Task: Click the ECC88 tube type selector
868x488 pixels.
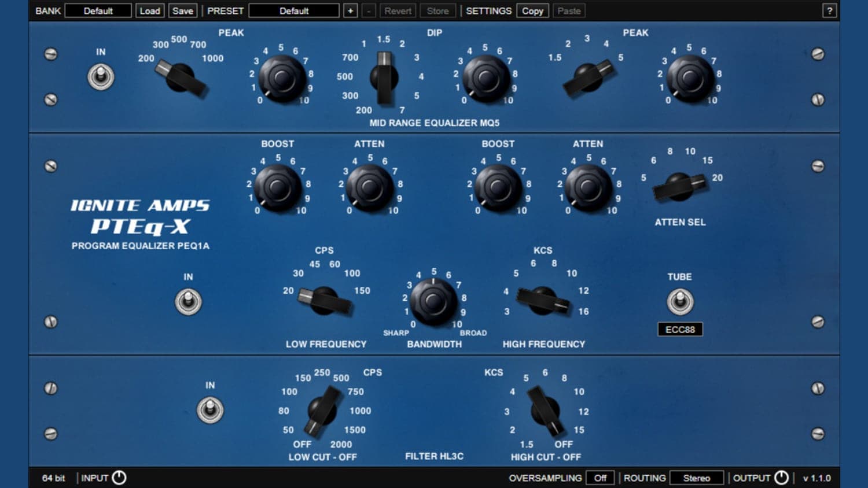Action: tap(680, 330)
